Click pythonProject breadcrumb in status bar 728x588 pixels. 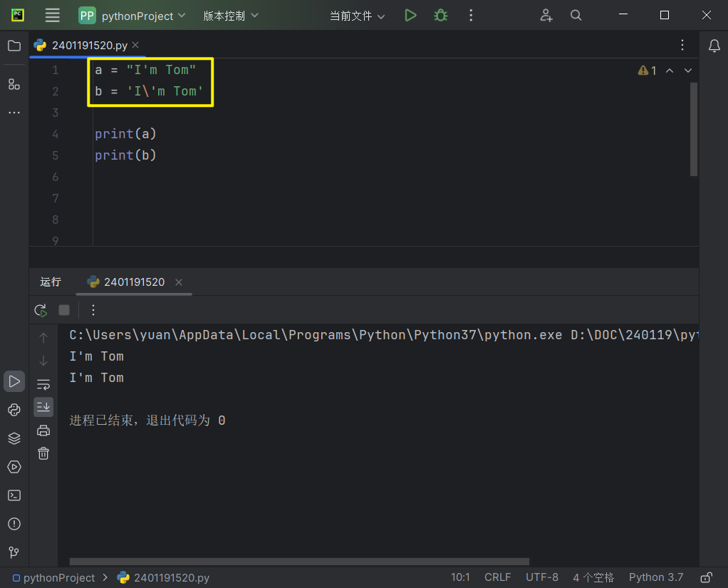point(54,578)
